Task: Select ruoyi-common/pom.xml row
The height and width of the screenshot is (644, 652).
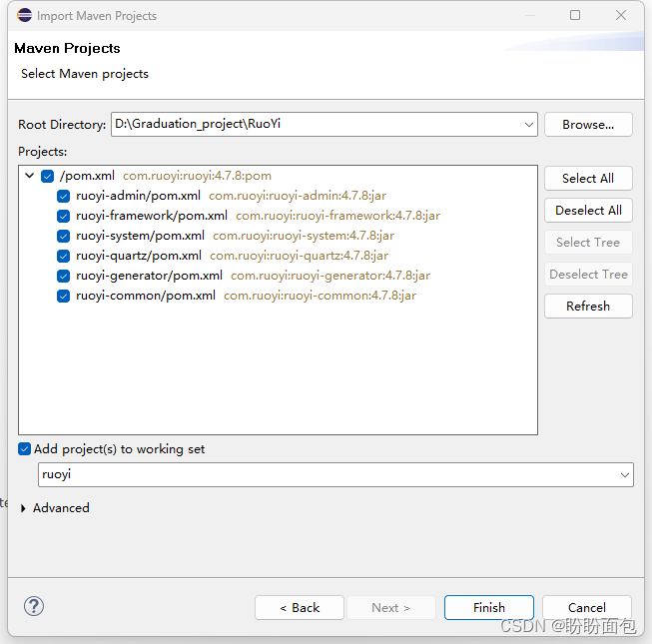Action: [x=146, y=296]
